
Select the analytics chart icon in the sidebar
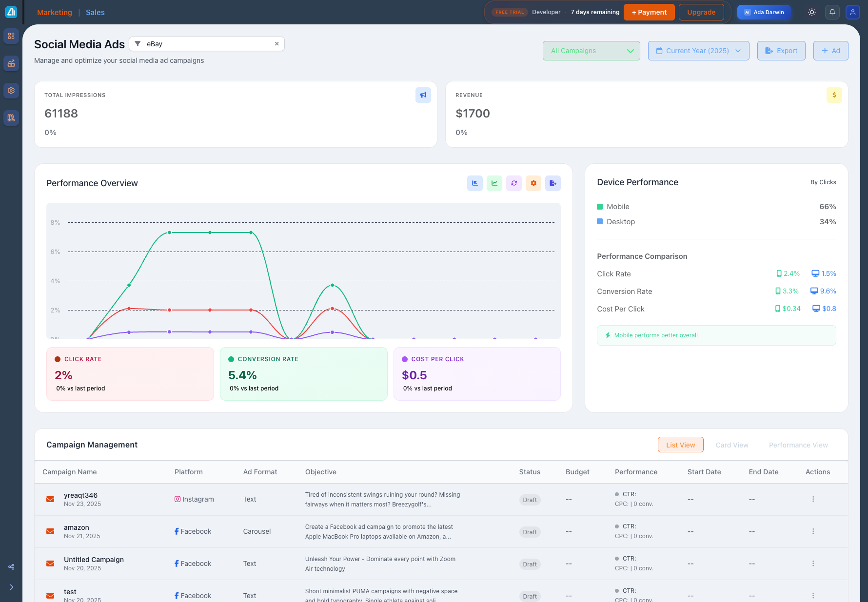11,63
